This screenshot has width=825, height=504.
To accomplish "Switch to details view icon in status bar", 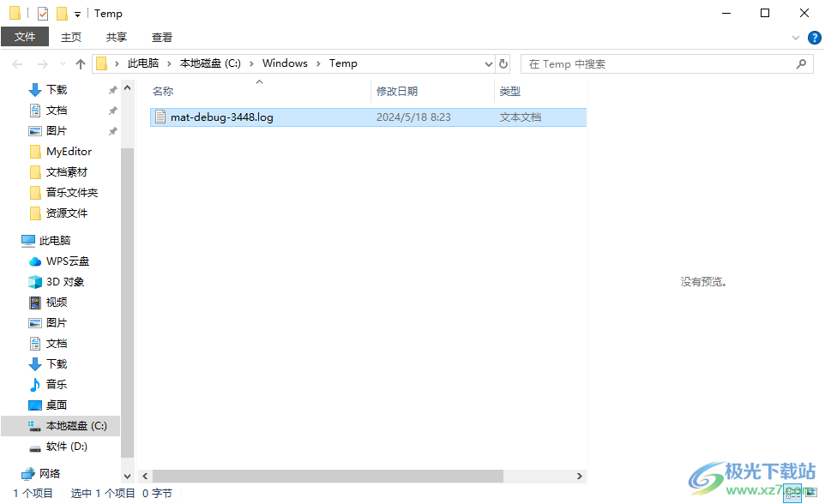I will click(792, 493).
